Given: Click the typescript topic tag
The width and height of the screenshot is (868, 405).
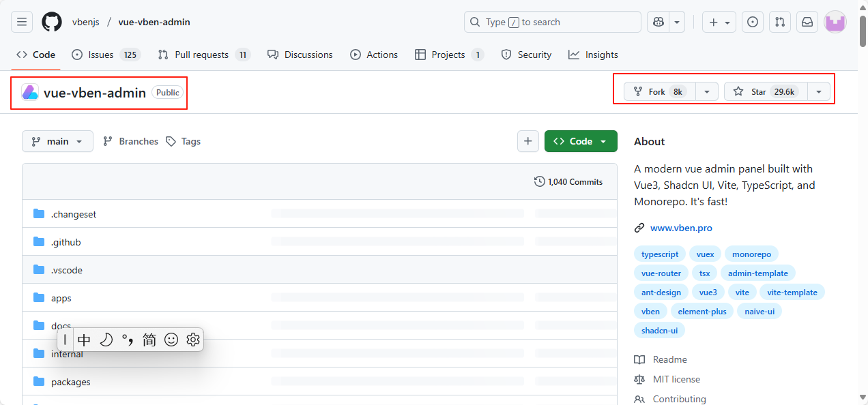Looking at the screenshot, I should point(660,254).
